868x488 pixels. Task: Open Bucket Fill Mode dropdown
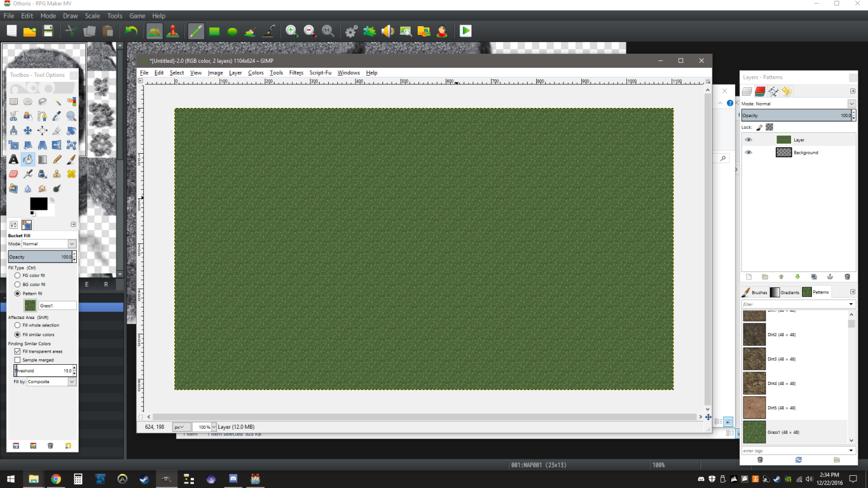click(x=49, y=244)
